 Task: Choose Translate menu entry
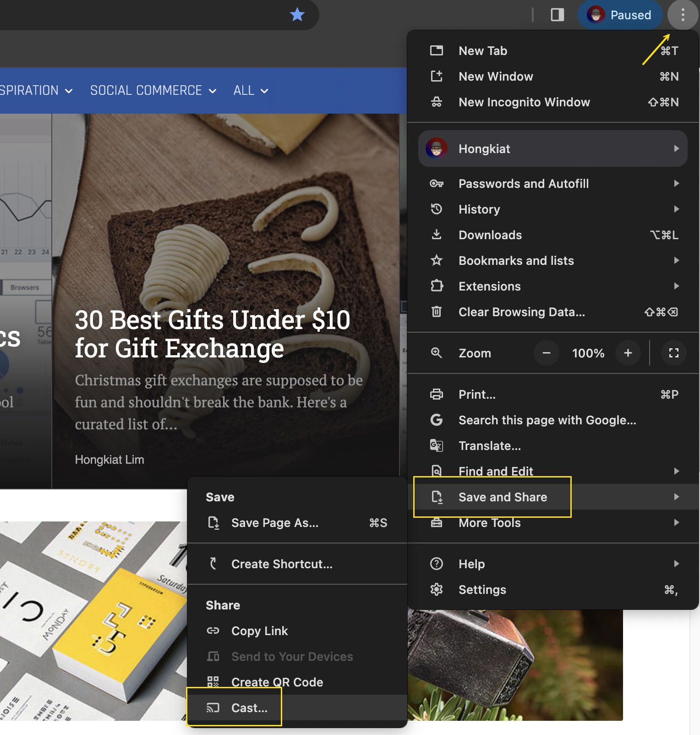(x=553, y=446)
